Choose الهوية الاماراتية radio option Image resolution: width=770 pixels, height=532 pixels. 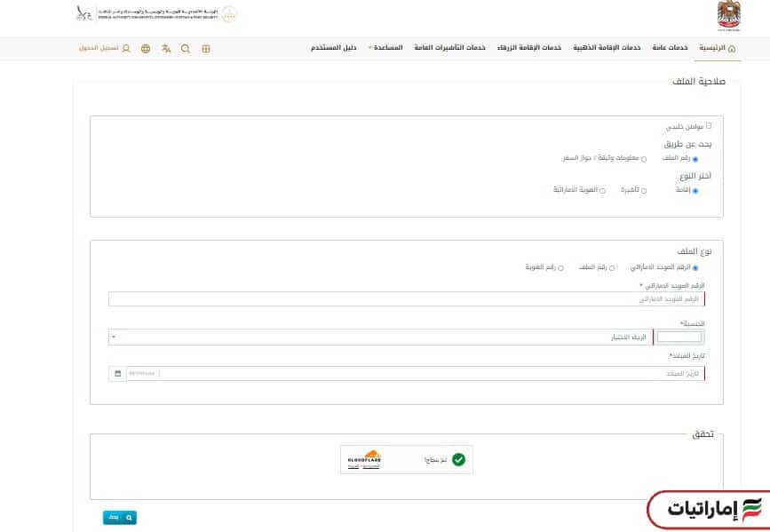tap(602, 190)
